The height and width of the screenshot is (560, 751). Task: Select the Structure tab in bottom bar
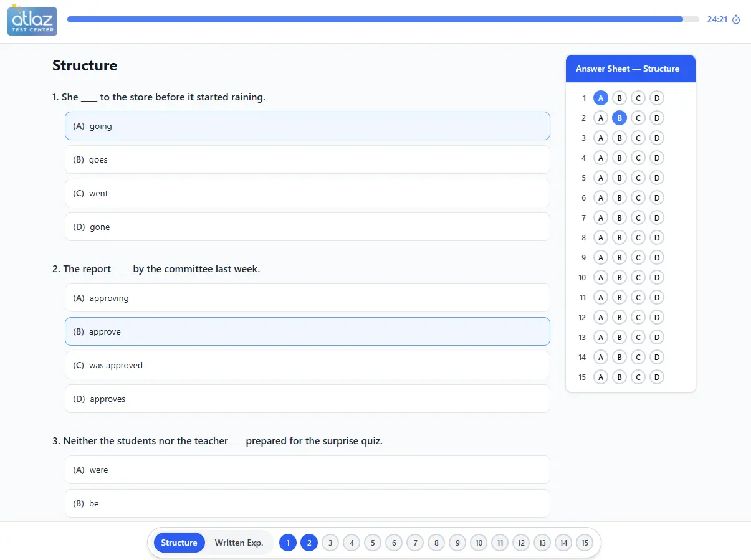click(179, 543)
